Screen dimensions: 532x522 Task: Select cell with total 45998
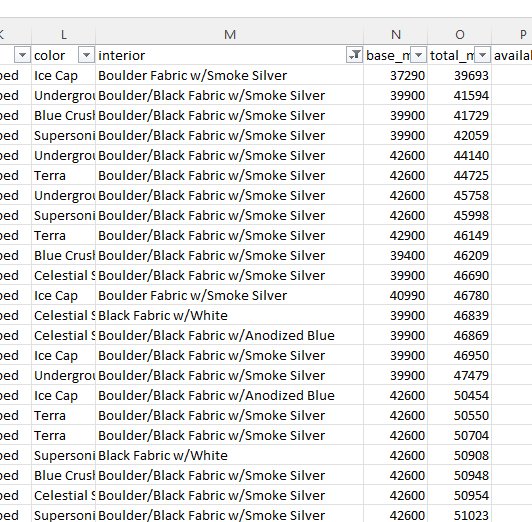[x=460, y=215]
